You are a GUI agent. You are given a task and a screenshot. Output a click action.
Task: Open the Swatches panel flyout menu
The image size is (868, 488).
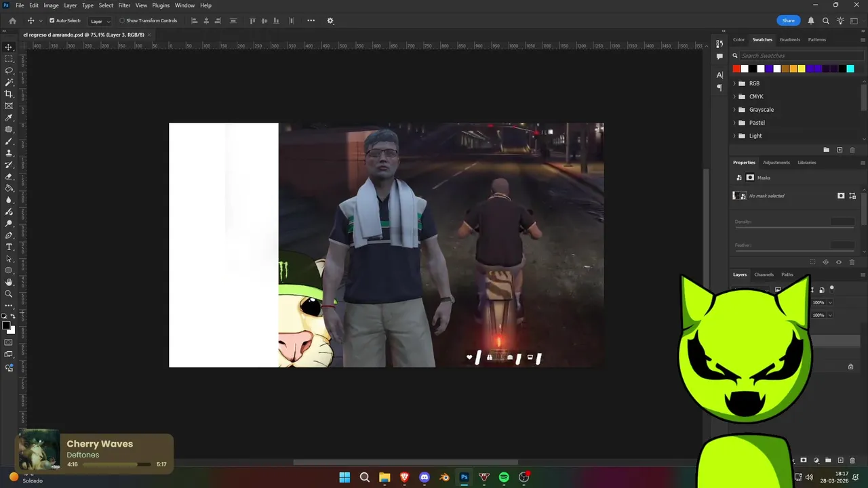point(863,39)
